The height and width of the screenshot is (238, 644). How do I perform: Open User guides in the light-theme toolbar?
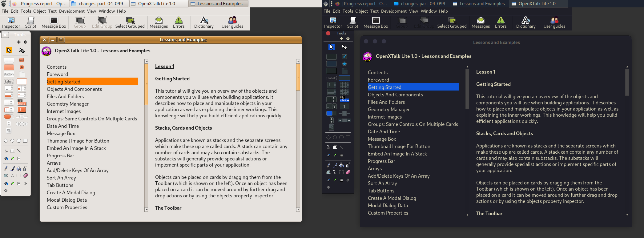coord(232,22)
